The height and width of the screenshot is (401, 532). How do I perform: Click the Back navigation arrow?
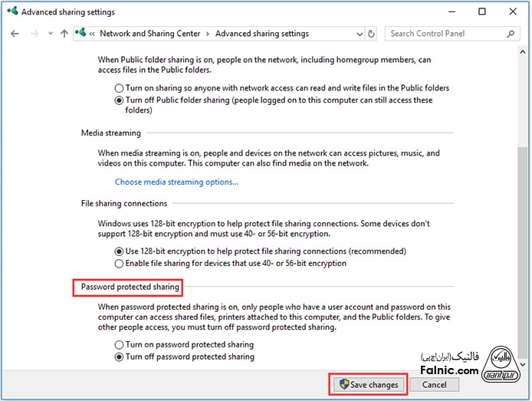pos(15,34)
